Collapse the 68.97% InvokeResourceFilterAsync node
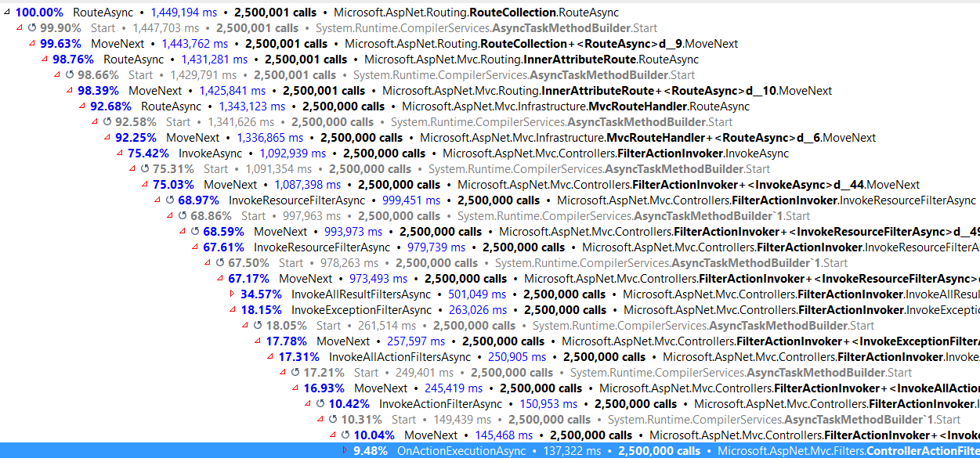Screen dimensions: 980x462 pos(157,200)
